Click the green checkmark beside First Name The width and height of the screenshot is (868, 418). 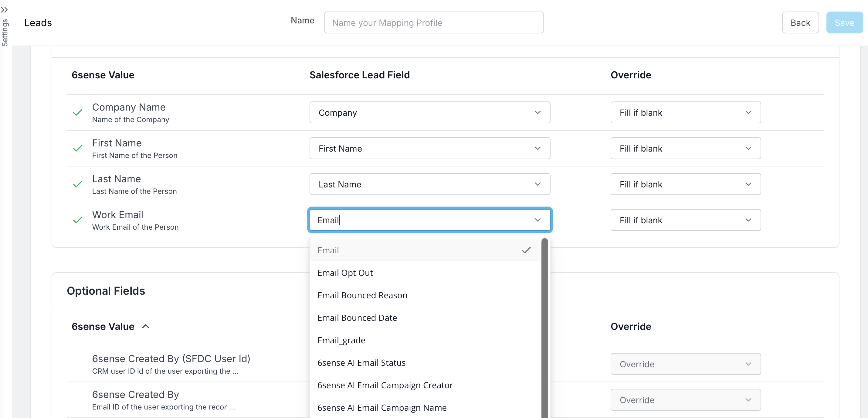[78, 148]
